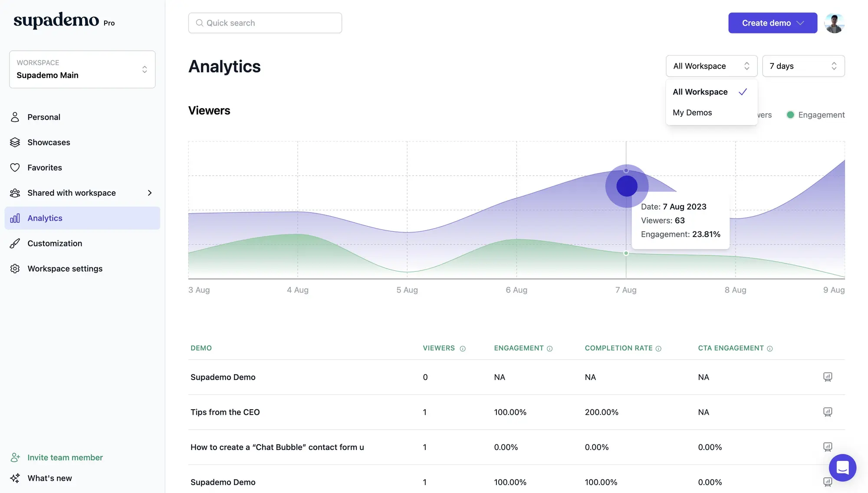Click the Personal user icon in sidebar
The image size is (868, 493).
click(15, 117)
